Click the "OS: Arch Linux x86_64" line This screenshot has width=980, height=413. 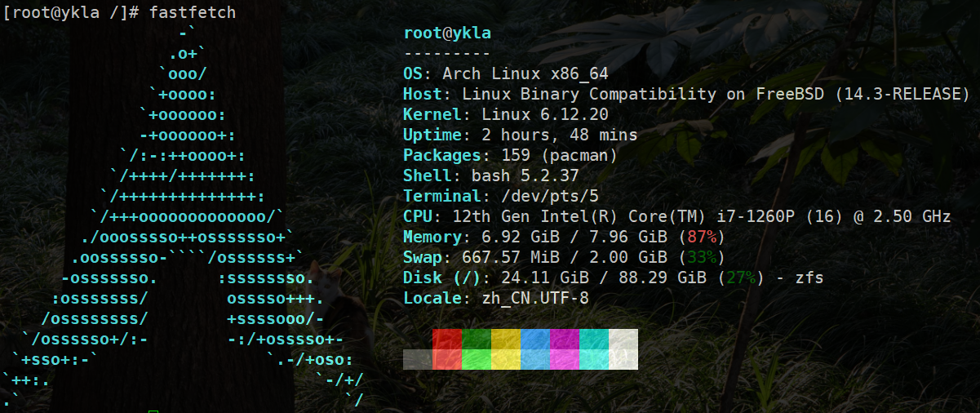pos(506,73)
